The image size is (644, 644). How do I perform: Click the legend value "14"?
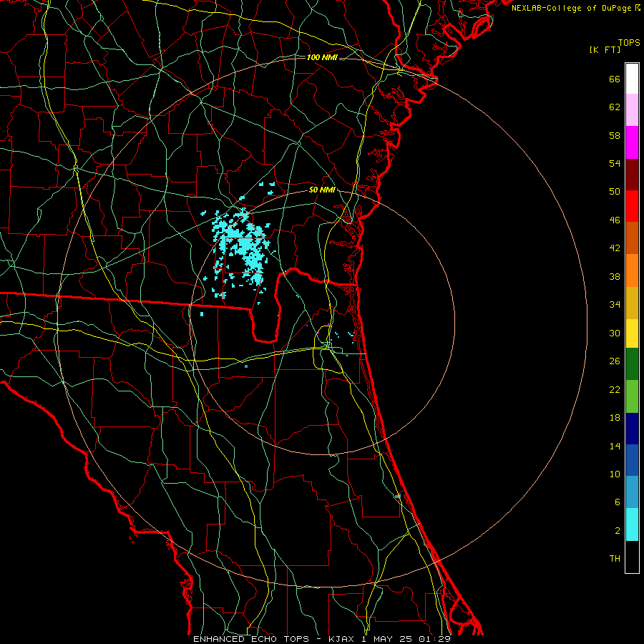tap(615, 446)
